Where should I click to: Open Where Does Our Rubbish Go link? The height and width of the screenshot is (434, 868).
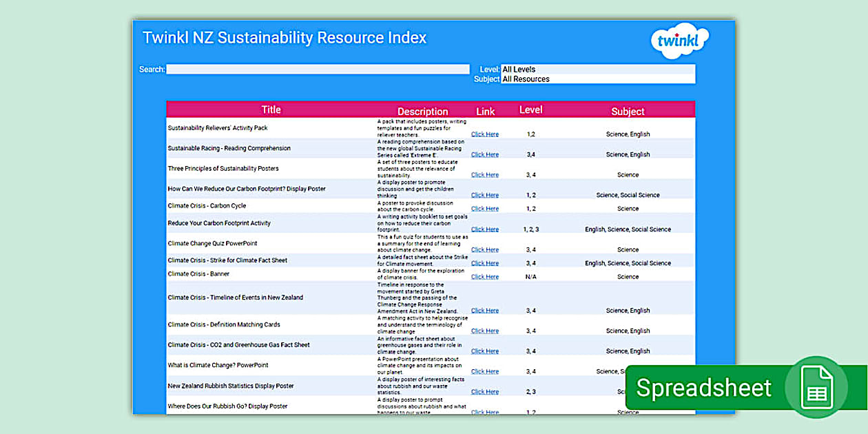pos(484,411)
